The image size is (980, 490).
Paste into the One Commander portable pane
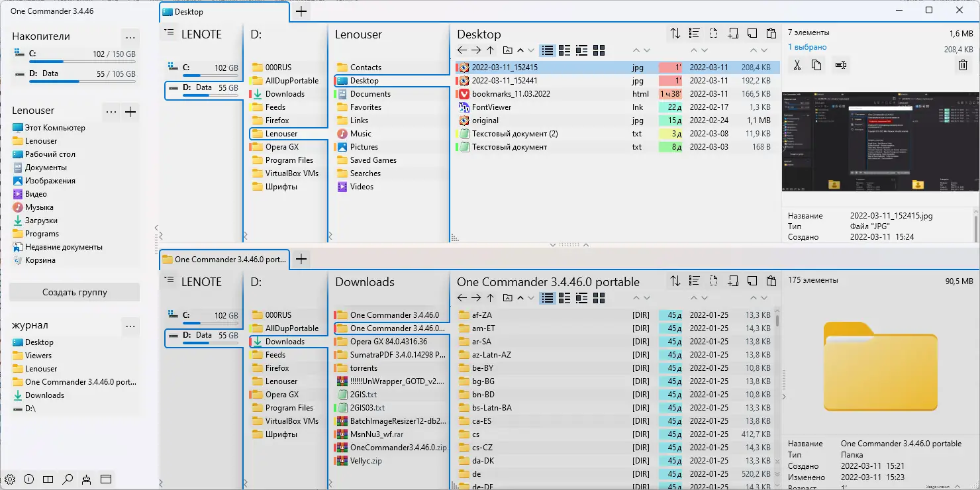771,281
